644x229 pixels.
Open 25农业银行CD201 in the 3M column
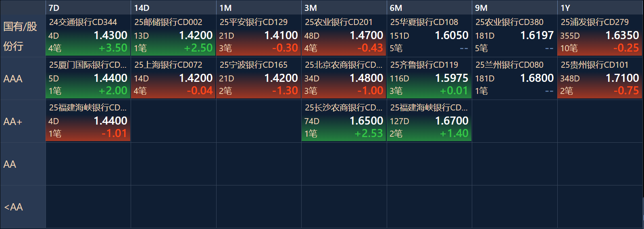(x=344, y=35)
